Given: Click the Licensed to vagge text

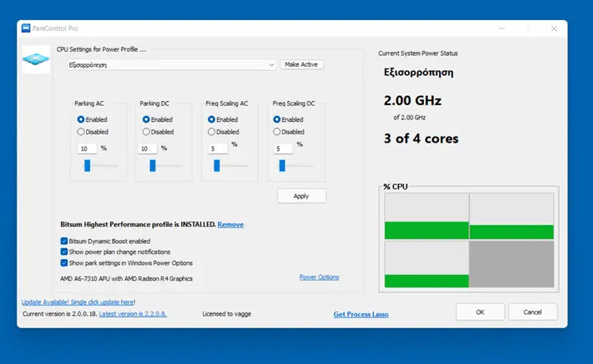Looking at the screenshot, I should (226, 314).
